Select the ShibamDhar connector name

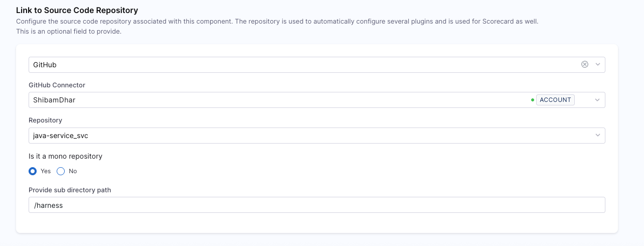(54, 100)
